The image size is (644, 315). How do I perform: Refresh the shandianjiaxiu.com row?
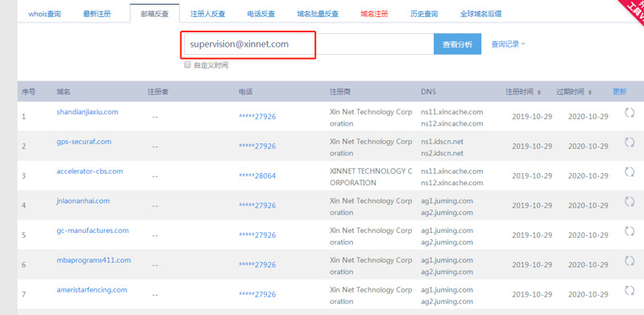[x=629, y=113]
